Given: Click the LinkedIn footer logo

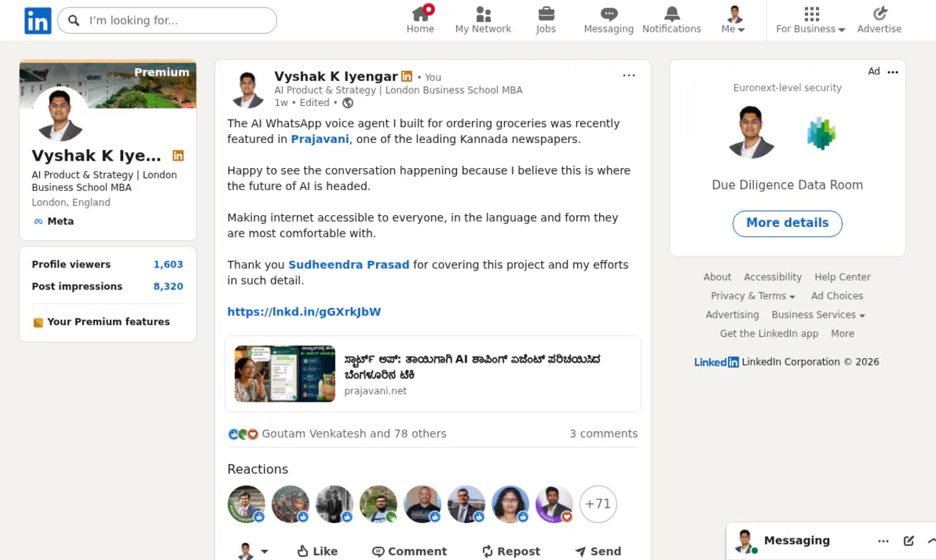Looking at the screenshot, I should [x=716, y=362].
